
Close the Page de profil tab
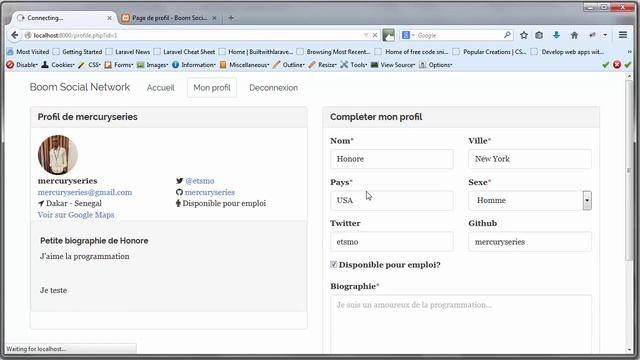coord(214,18)
